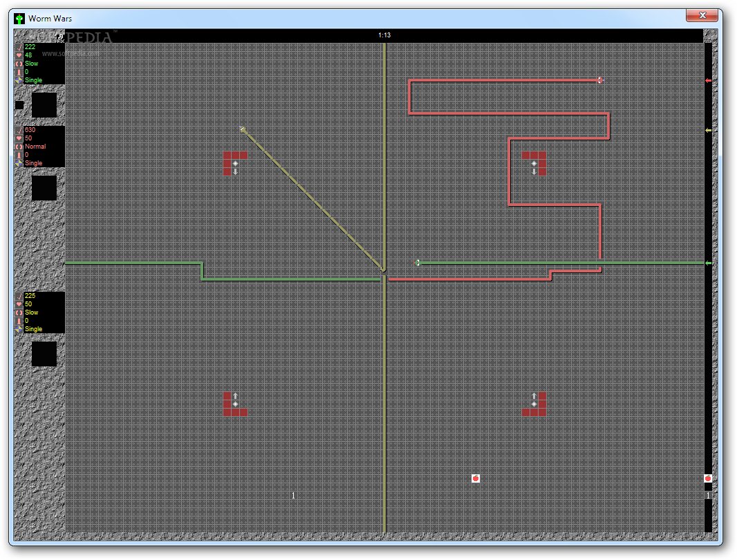
Task: Click the green arrow marker on right border
Action: [x=708, y=263]
